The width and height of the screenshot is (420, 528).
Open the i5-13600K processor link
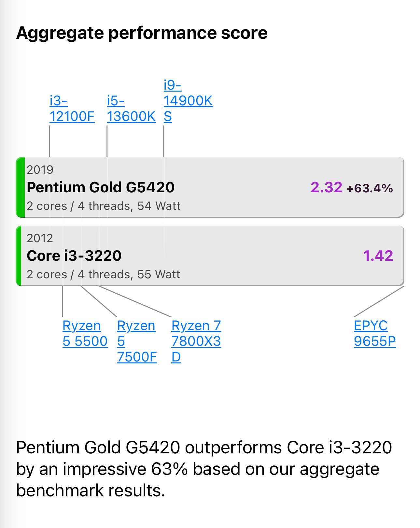131,109
